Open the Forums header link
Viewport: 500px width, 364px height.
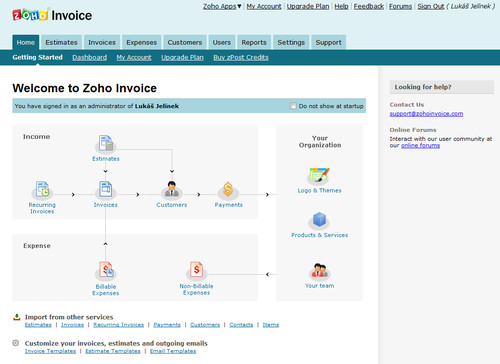[401, 6]
